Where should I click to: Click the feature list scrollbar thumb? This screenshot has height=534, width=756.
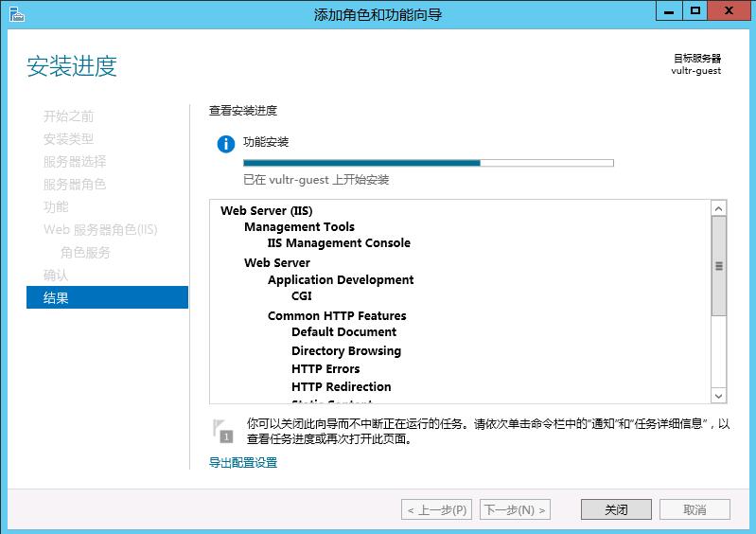(x=718, y=266)
